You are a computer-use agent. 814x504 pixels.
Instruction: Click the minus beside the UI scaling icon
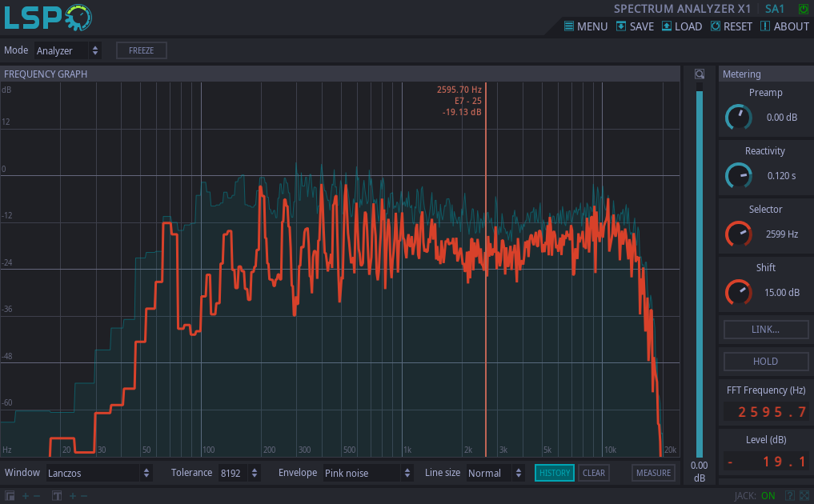pyautogui.click(x=37, y=496)
